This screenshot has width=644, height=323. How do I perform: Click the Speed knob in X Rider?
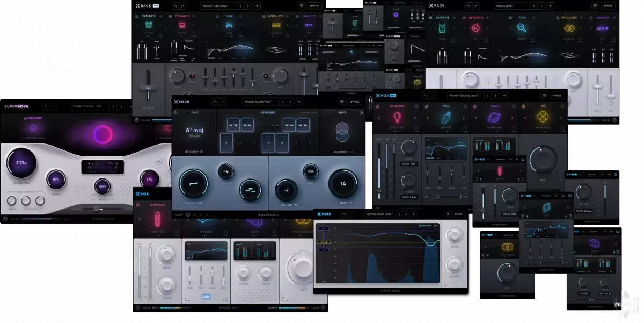[x=455, y=236]
